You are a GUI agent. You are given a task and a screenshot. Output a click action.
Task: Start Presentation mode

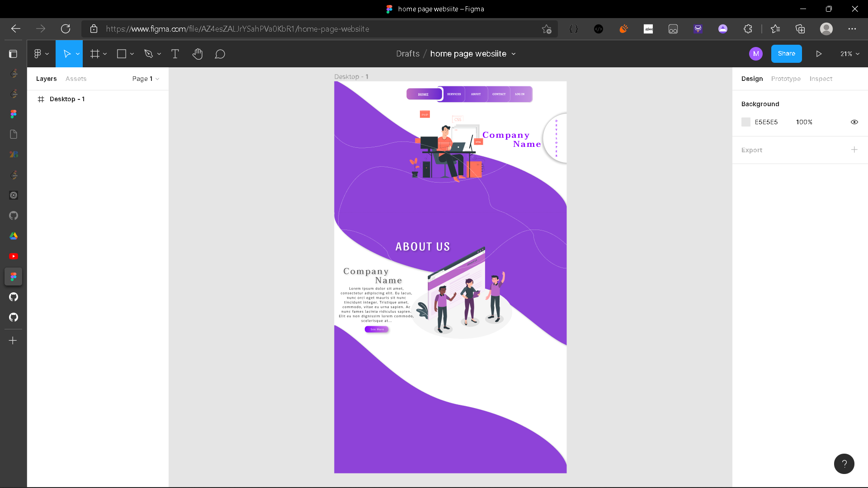pyautogui.click(x=819, y=54)
